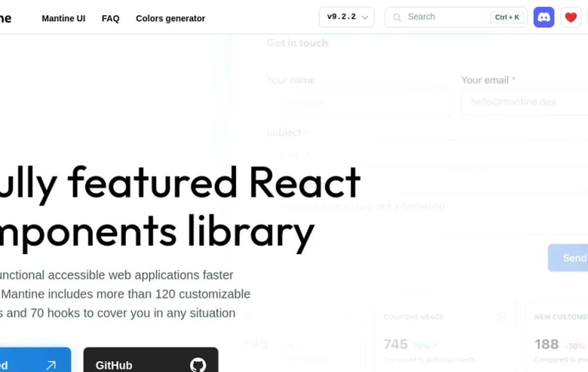Open the Mantine UI nav item

63,19
